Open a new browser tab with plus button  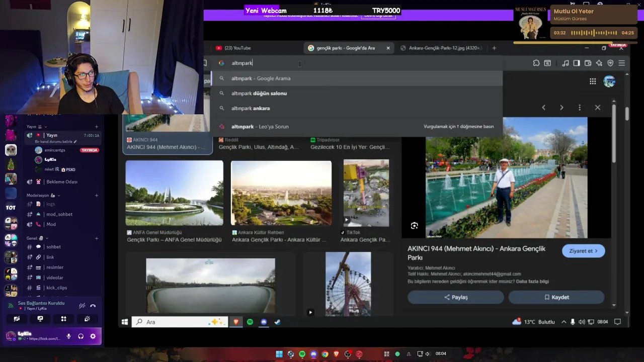click(494, 48)
